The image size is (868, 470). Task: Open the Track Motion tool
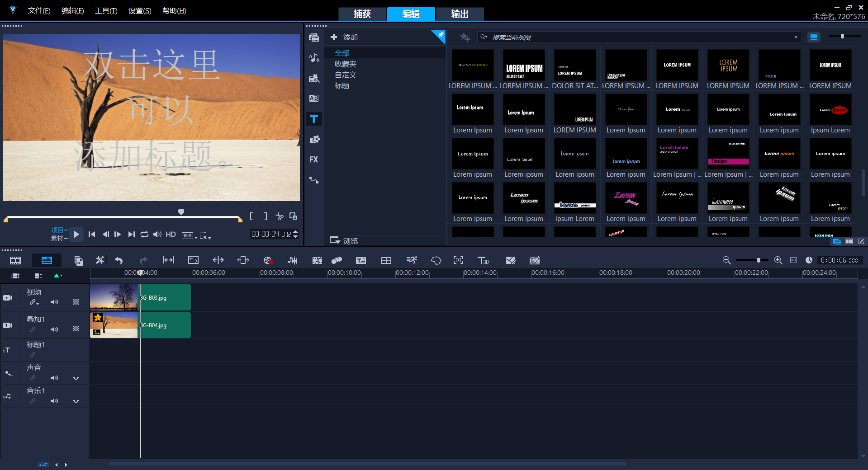click(337, 260)
